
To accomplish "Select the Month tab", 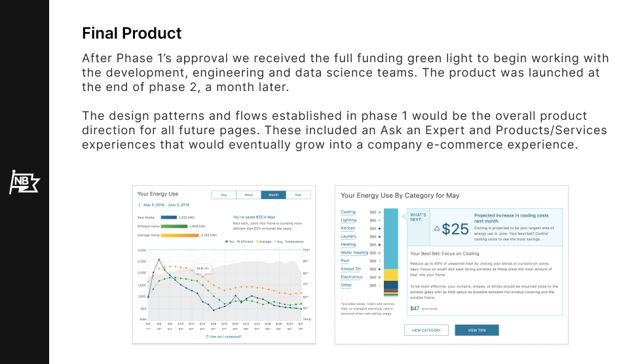I will 273,194.
